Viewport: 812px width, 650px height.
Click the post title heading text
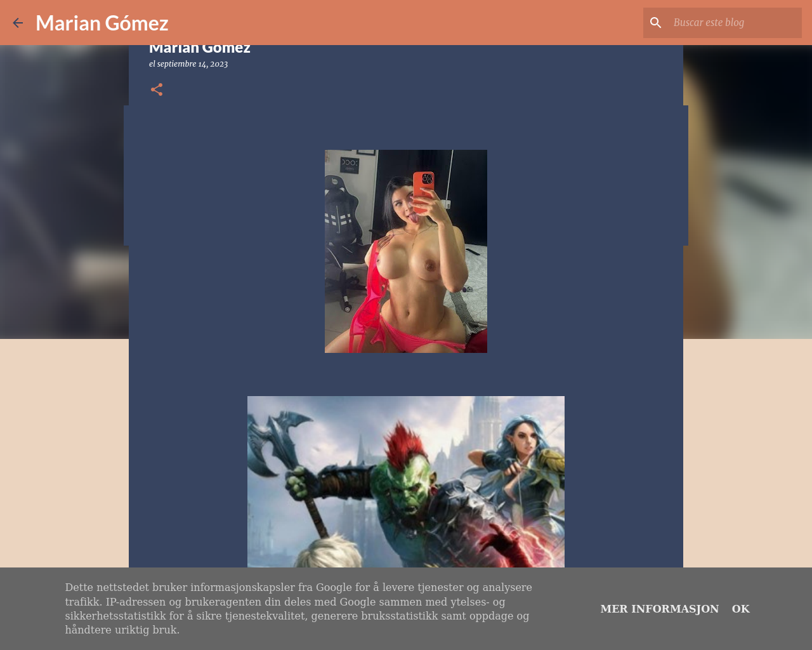click(200, 49)
